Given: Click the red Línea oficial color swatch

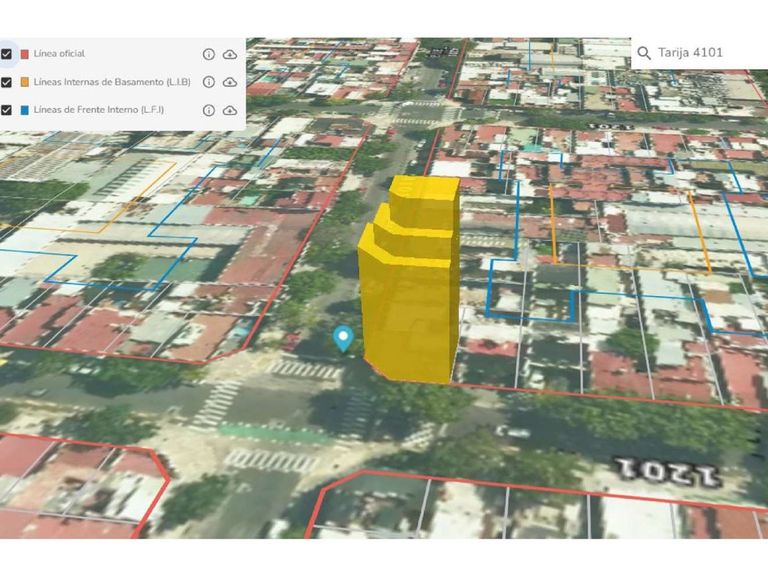Looking at the screenshot, I should 24,53.
